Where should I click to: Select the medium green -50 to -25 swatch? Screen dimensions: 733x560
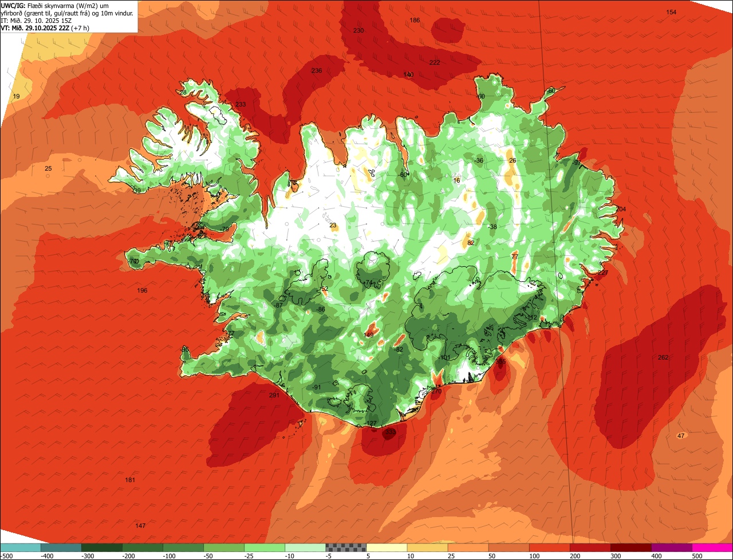click(224, 547)
